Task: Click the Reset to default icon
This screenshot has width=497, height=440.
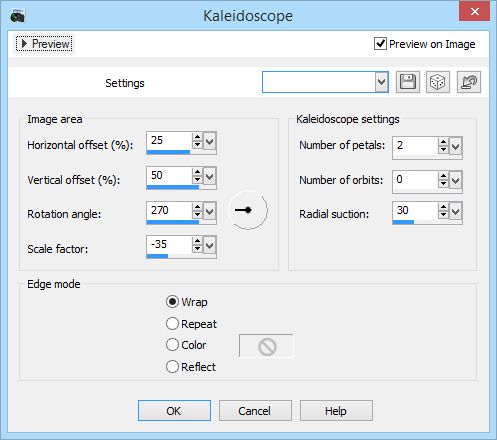Action: (469, 82)
